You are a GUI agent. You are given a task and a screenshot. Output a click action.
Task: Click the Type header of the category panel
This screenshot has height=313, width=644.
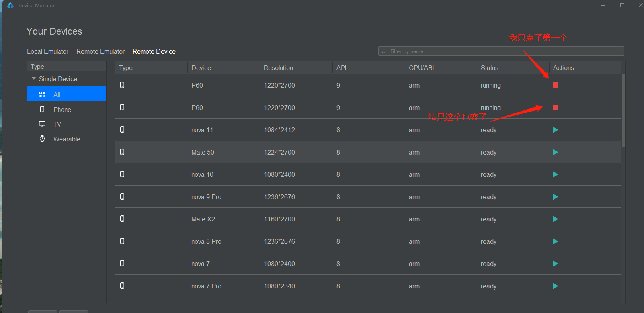67,67
